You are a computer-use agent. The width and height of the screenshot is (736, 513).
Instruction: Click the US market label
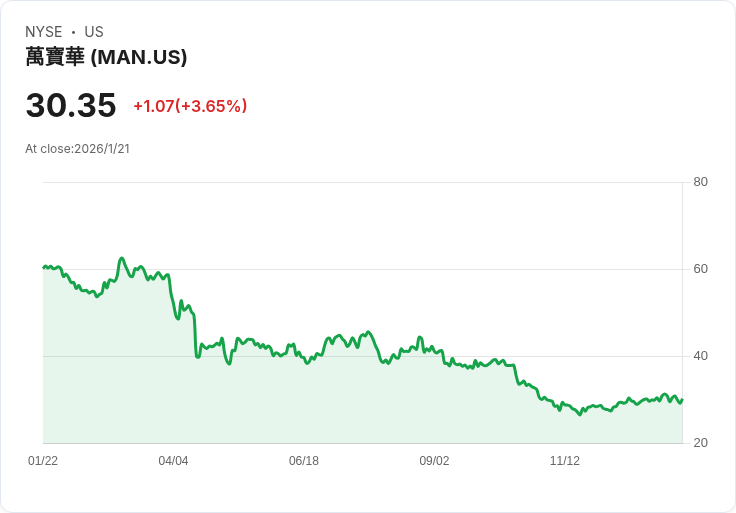tap(94, 32)
